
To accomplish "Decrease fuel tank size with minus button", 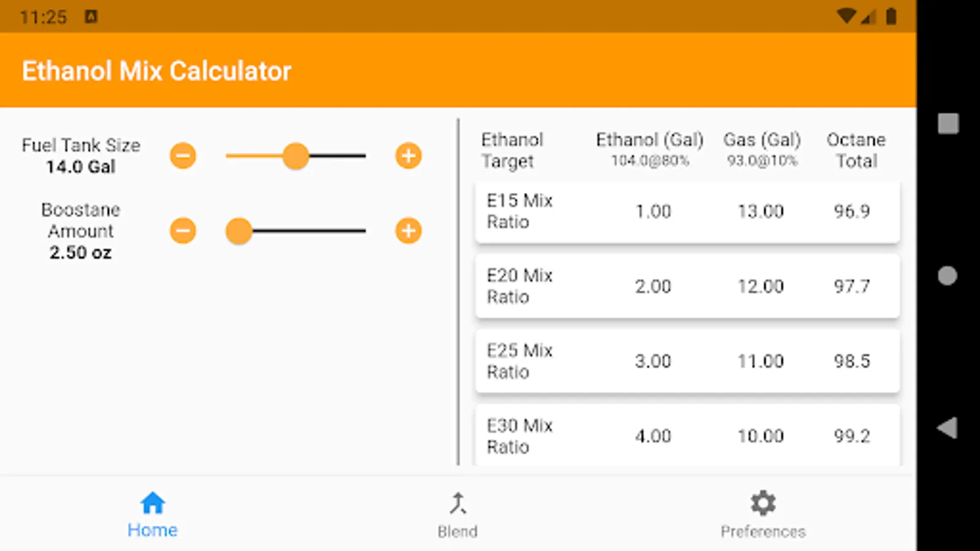I will coord(183,156).
